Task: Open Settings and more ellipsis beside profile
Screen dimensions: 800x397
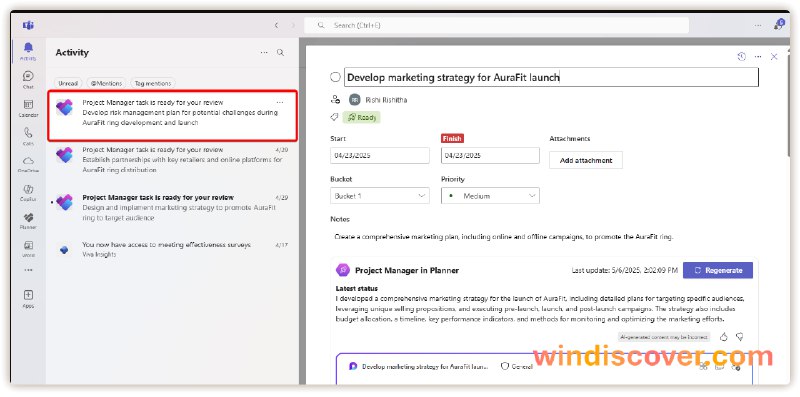Action: pyautogui.click(x=758, y=25)
